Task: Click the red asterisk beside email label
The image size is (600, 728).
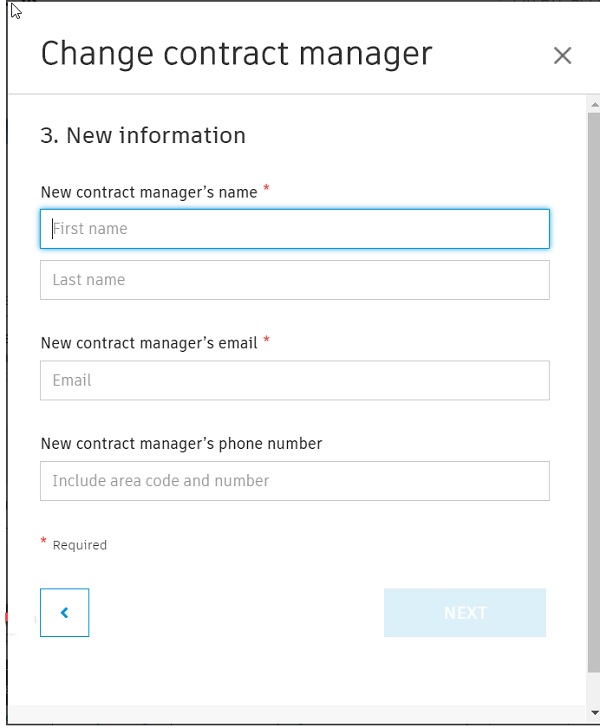Action: pos(267,340)
